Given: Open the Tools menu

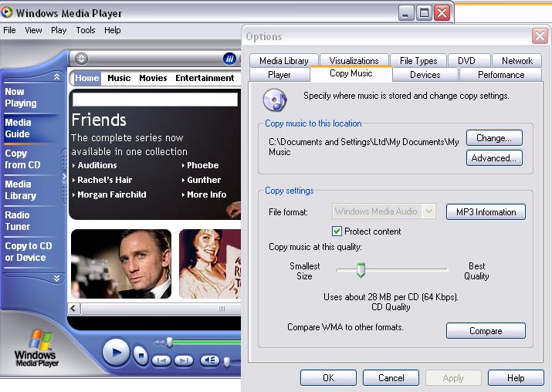Looking at the screenshot, I should tap(86, 30).
